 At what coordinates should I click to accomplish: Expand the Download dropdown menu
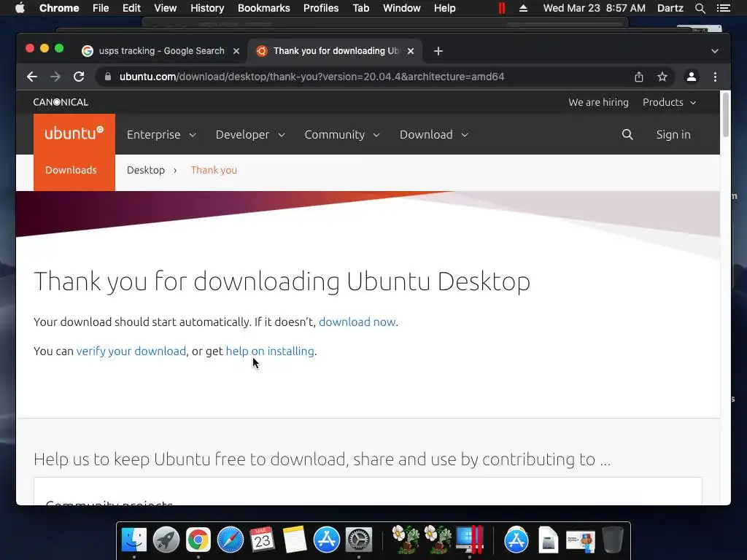tap(434, 135)
